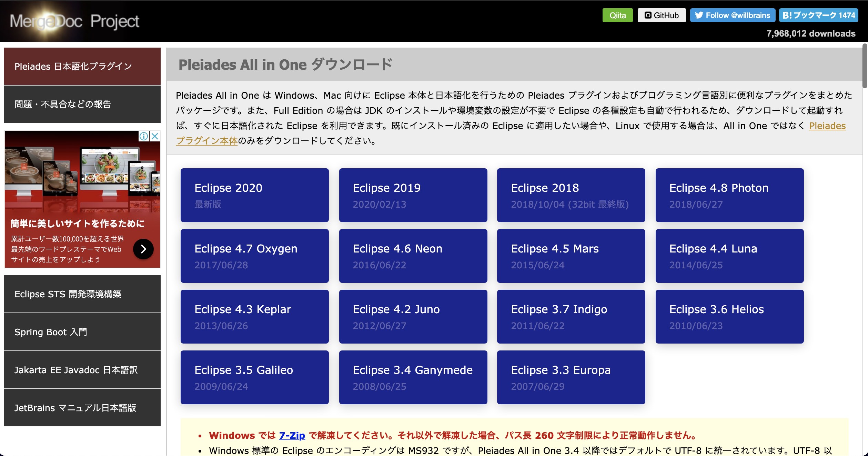Click the page vertical scrollbar
868x456 pixels.
tap(865, 66)
